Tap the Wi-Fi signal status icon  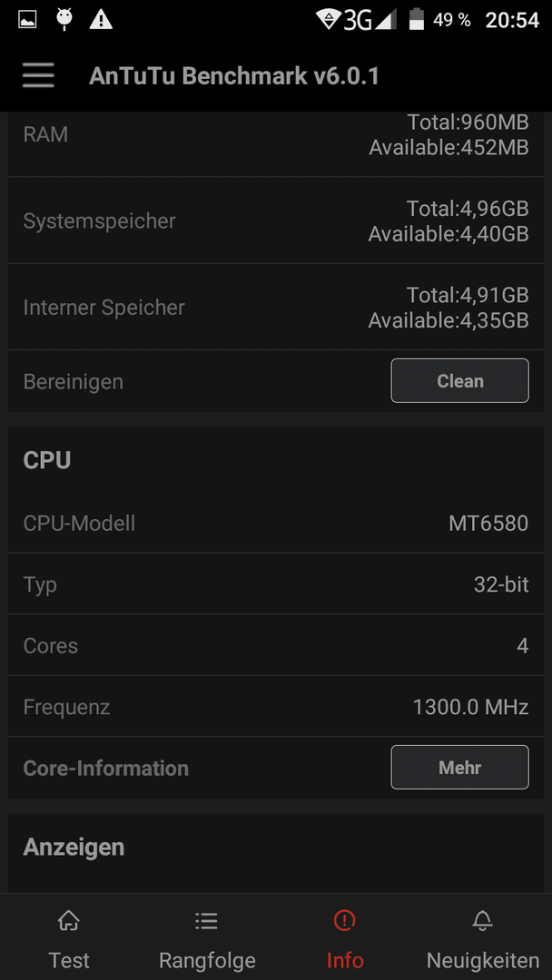pyautogui.click(x=328, y=19)
